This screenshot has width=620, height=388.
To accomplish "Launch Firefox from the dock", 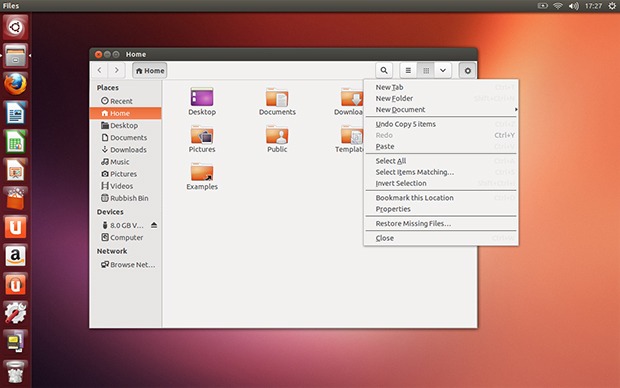I will (x=15, y=84).
